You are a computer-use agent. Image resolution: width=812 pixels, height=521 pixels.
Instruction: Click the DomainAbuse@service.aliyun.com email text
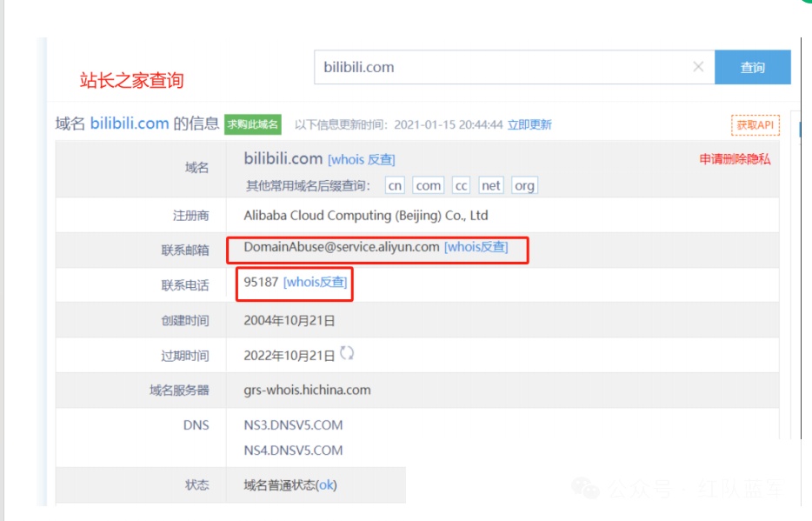click(x=342, y=247)
